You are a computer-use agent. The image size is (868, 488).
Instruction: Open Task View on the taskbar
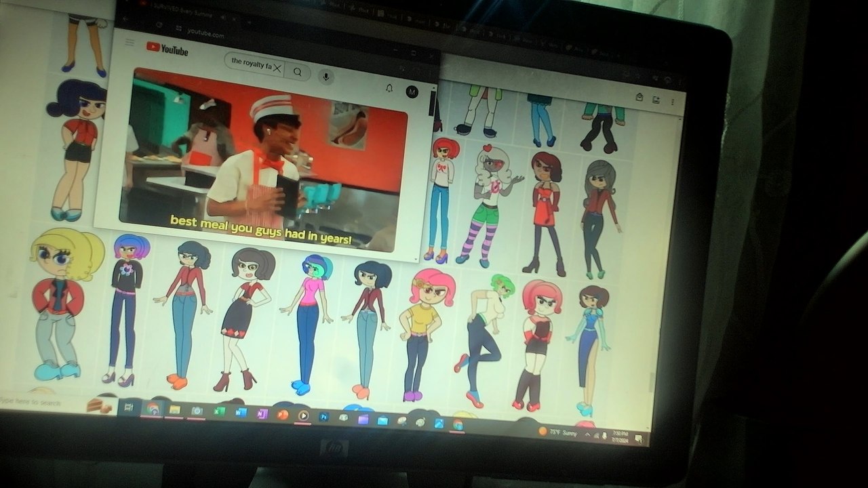128,407
